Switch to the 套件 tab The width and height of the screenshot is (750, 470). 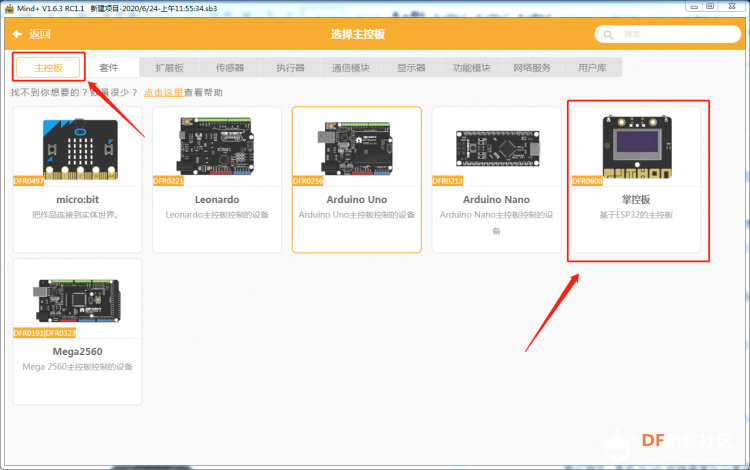pos(109,67)
